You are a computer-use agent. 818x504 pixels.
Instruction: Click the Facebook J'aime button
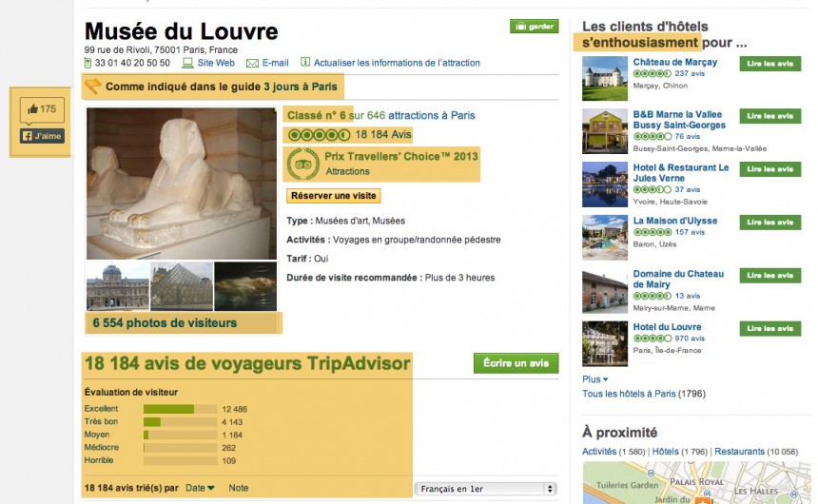point(42,136)
